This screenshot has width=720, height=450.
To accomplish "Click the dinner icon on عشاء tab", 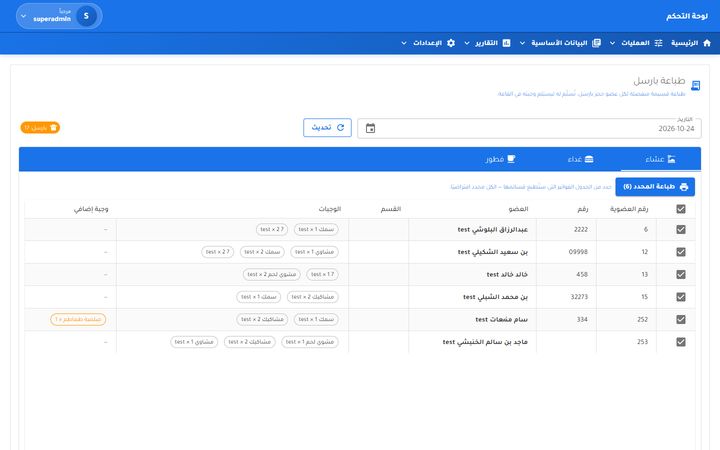I will tap(671, 159).
